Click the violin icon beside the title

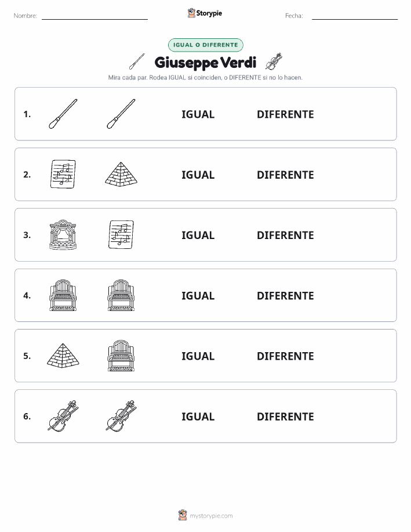pos(274,61)
